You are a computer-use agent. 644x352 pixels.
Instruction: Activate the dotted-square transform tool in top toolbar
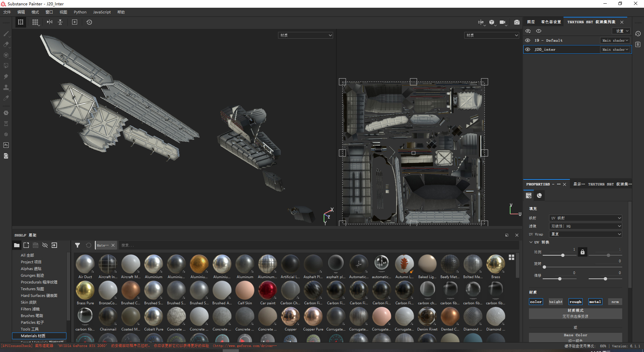tap(21, 22)
